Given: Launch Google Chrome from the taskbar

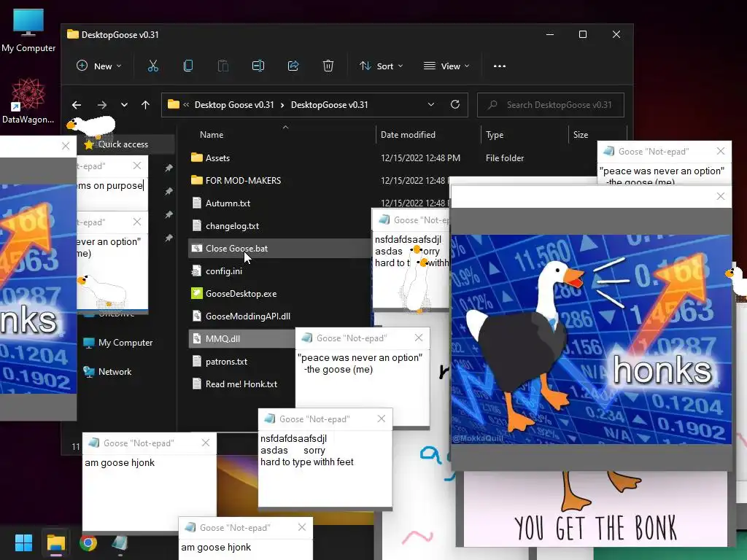Looking at the screenshot, I should coord(88,542).
